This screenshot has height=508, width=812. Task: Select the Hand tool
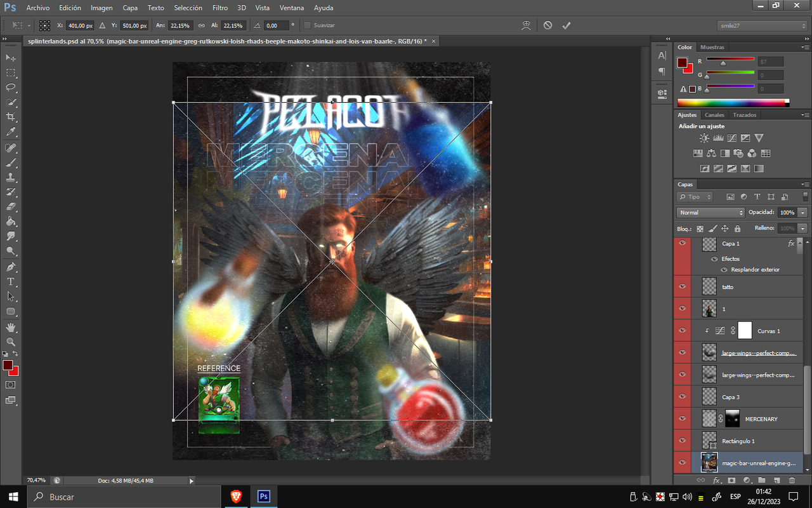[11, 327]
